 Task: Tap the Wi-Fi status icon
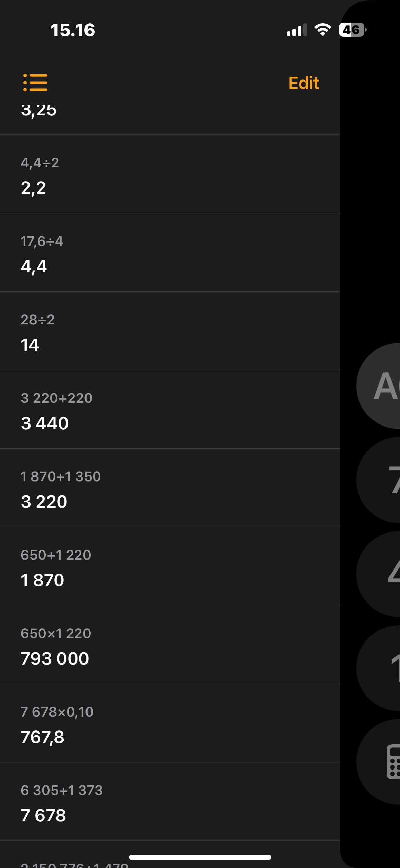point(323,30)
